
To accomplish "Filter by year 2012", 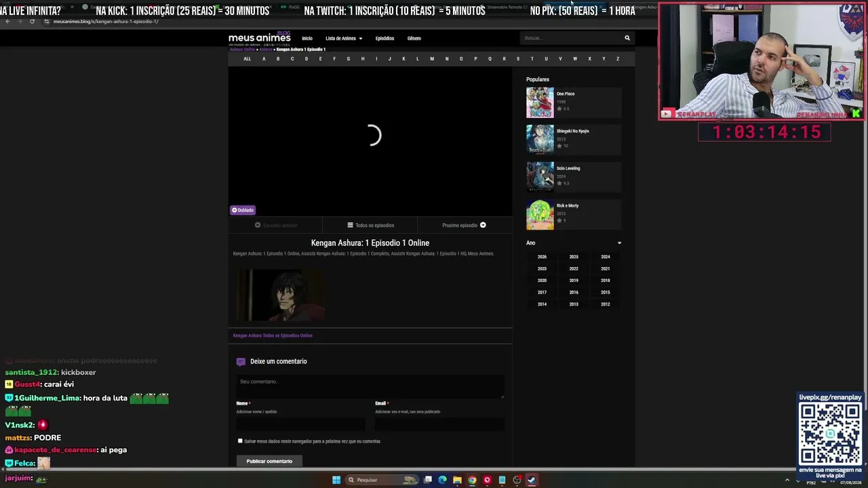I will pyautogui.click(x=606, y=304).
